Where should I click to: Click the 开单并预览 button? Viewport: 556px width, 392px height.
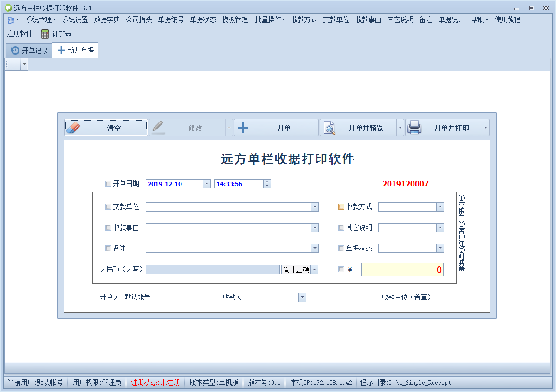(358, 128)
